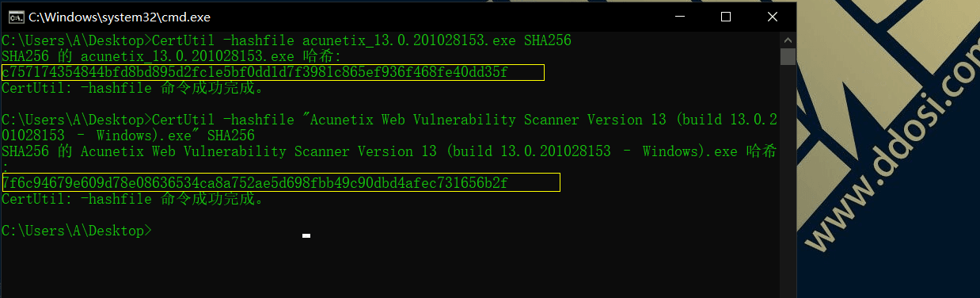Maximize the command prompt window
980x298 pixels.
726,17
